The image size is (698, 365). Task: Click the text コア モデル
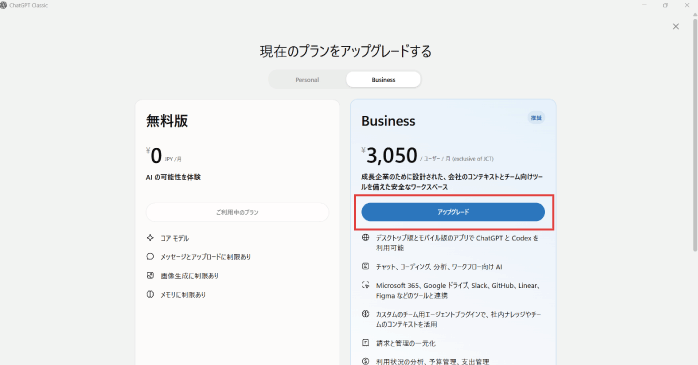(x=174, y=238)
